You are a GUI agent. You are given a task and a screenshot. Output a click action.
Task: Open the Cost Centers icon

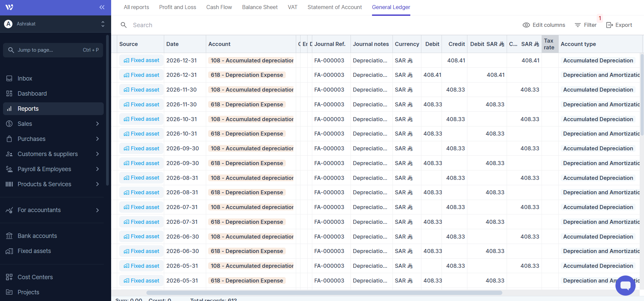(9, 277)
